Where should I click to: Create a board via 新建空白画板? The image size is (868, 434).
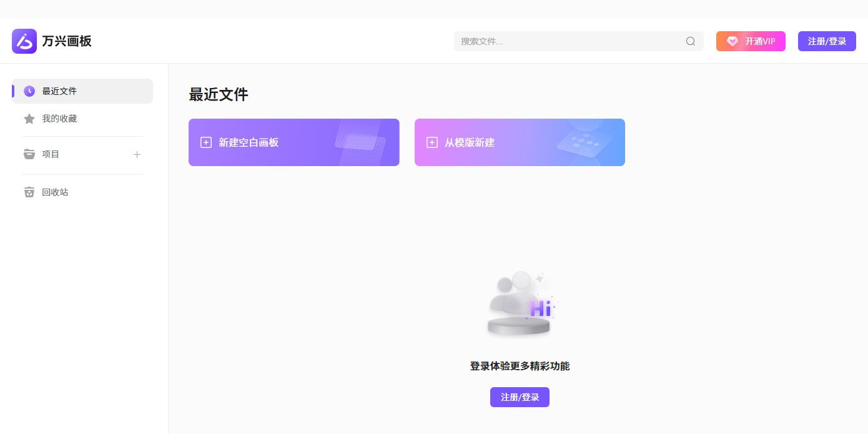pos(293,142)
